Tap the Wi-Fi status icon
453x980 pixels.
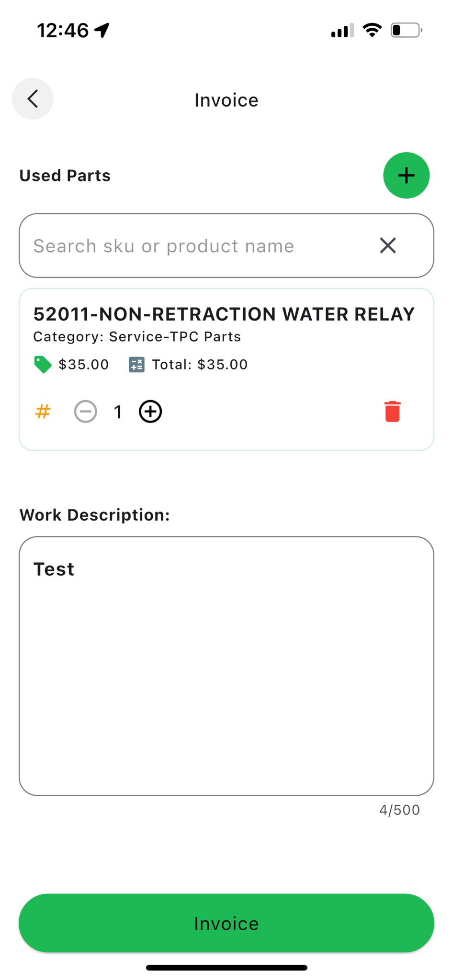click(x=372, y=30)
